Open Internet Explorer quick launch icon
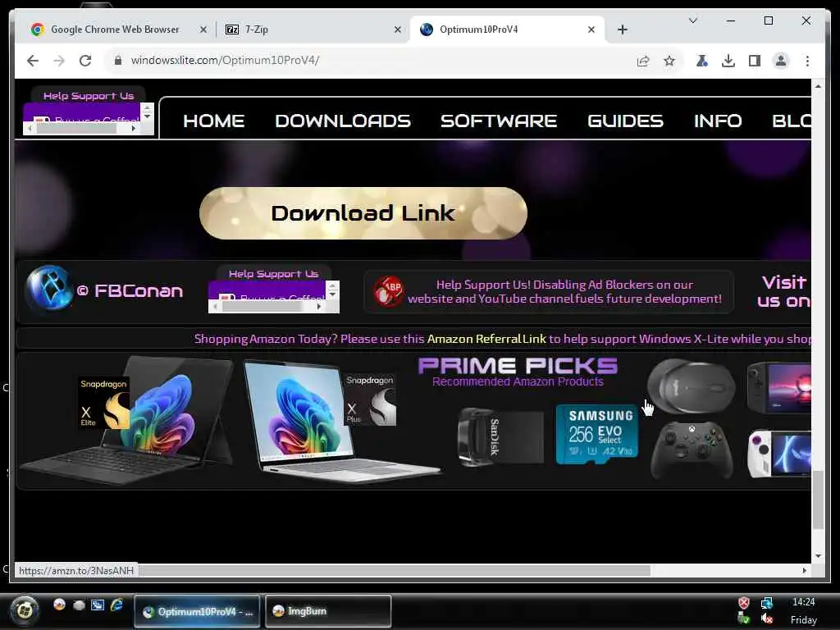 [116, 605]
